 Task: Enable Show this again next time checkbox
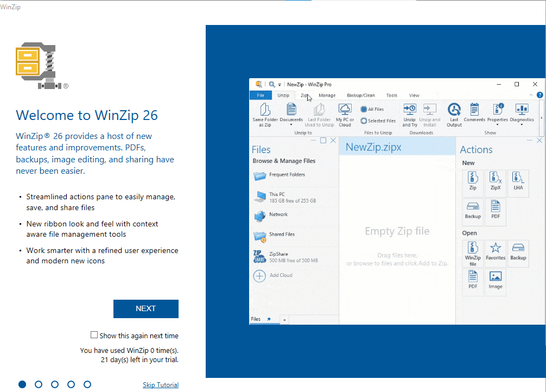tap(94, 335)
